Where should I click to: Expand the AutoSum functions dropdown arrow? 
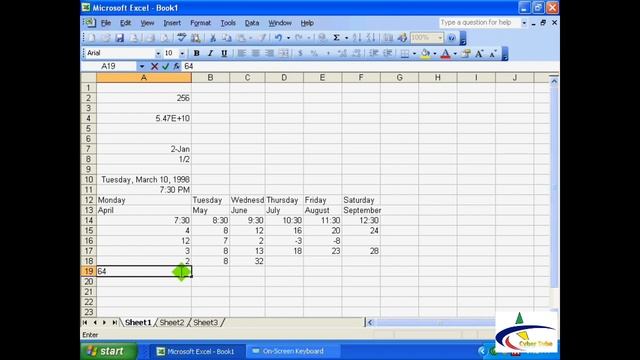tap(346, 38)
